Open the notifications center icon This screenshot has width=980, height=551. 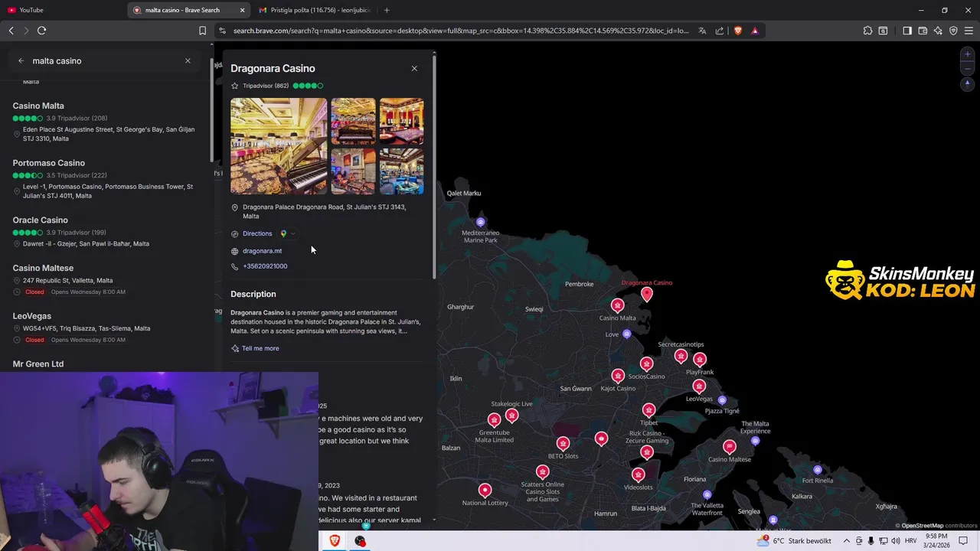pyautogui.click(x=963, y=541)
